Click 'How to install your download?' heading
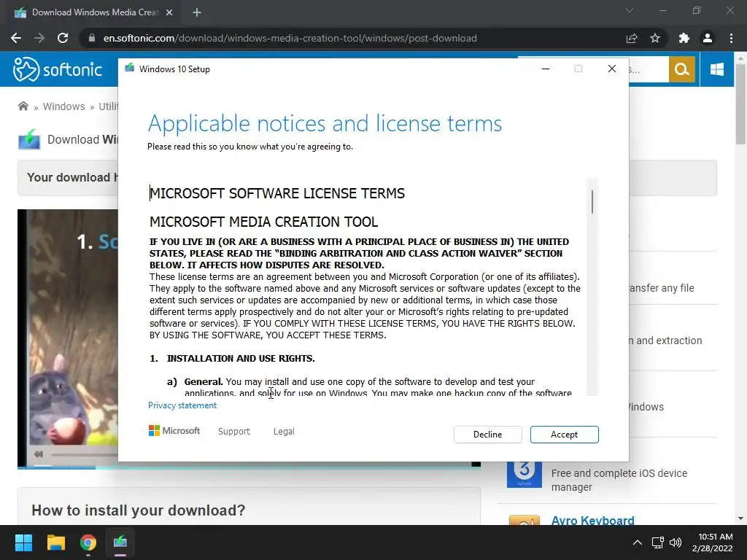 [x=138, y=510]
